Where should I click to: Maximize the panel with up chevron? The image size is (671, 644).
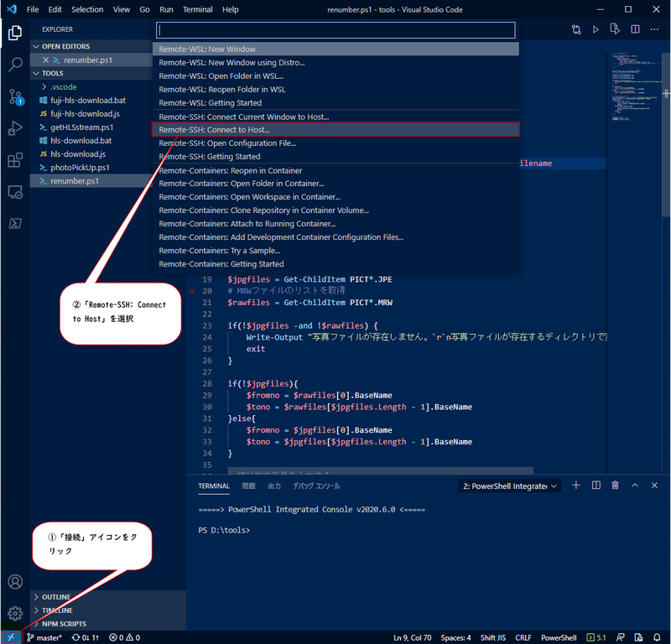635,486
